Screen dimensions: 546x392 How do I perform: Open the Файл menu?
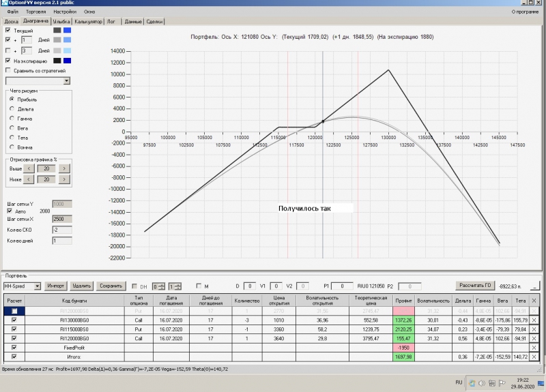[x=12, y=12]
